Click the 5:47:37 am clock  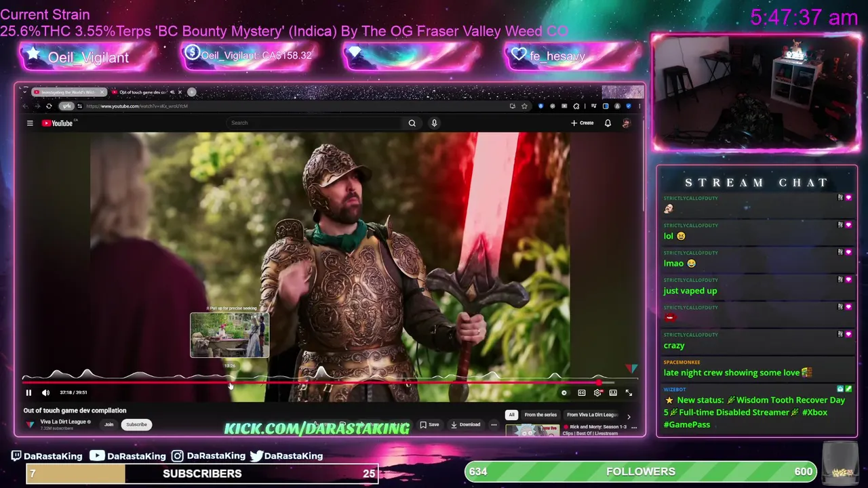coord(804,18)
